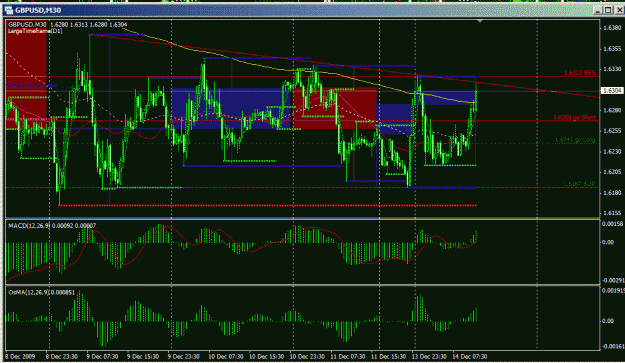Click the 1.6355 price scale value
The width and height of the screenshot is (625, 363).
[612, 49]
